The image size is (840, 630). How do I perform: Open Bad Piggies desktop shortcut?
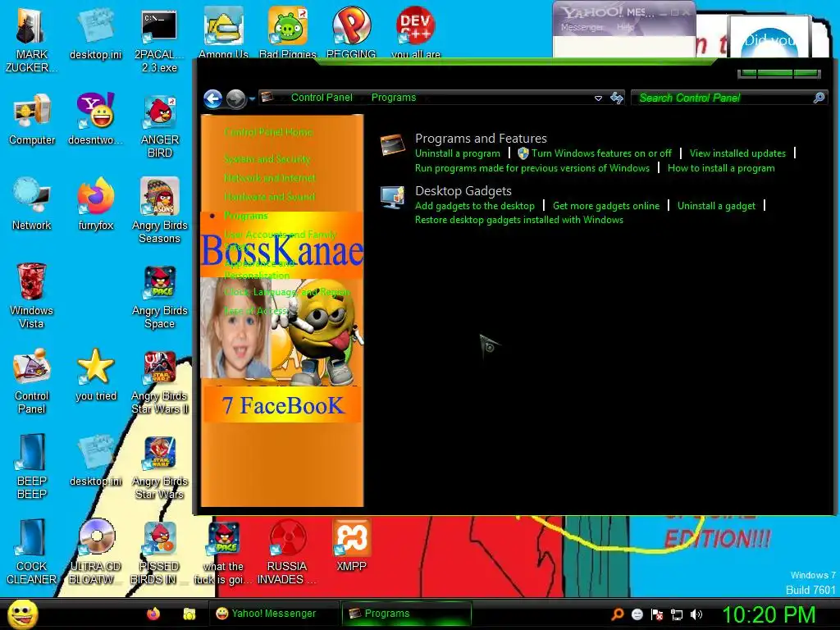(288, 33)
